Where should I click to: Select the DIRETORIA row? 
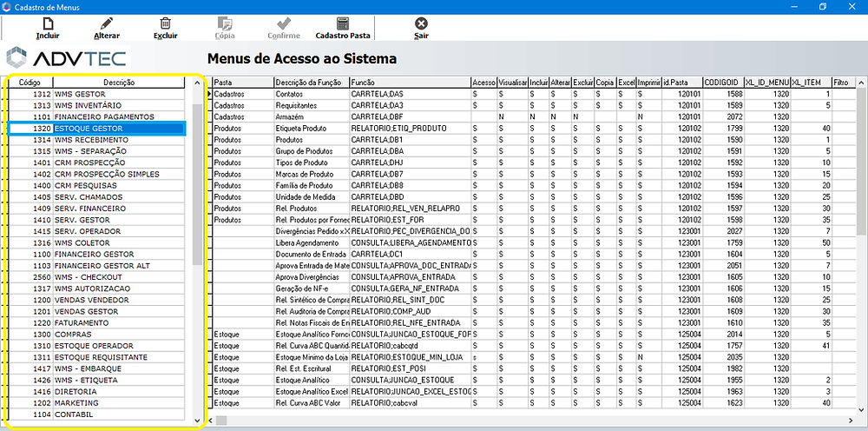(96, 392)
